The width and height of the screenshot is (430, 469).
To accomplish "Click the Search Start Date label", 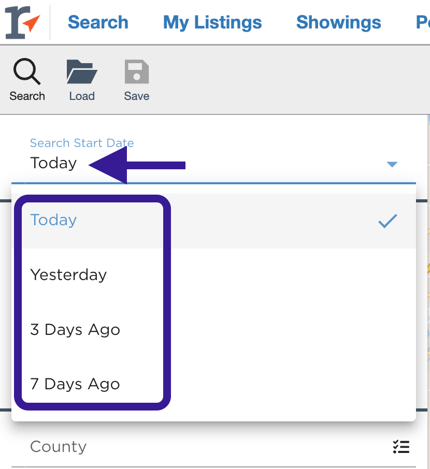I will [x=82, y=143].
